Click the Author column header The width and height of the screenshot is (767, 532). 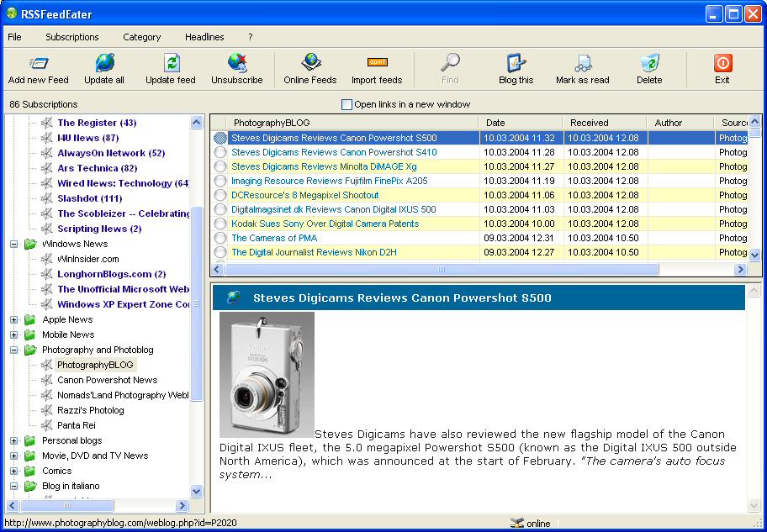click(x=681, y=123)
